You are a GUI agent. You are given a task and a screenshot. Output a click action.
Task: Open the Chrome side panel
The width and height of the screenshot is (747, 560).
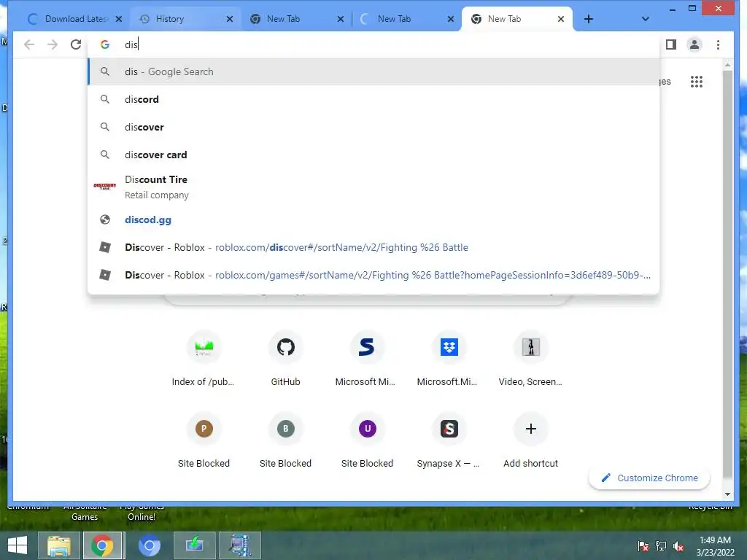[x=671, y=44]
